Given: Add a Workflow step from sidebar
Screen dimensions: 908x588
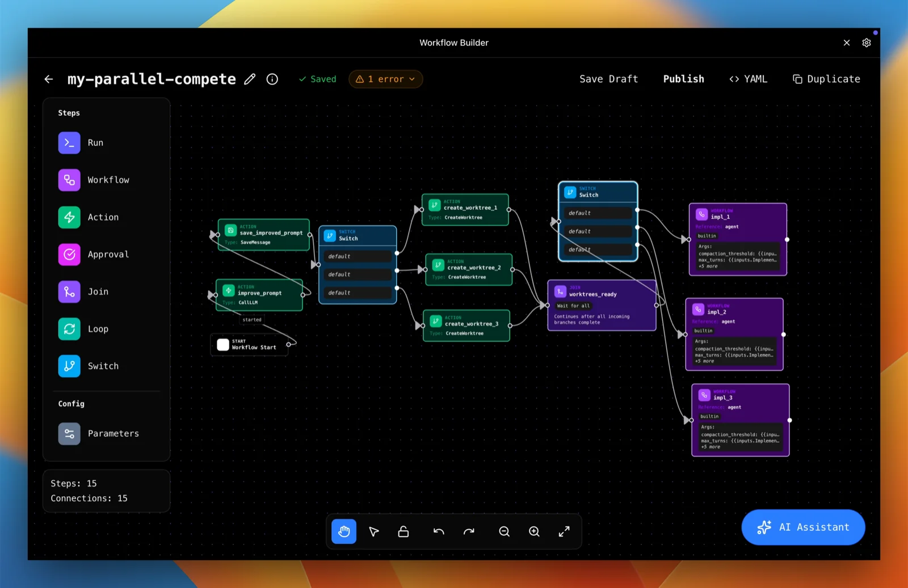Looking at the screenshot, I should point(94,180).
